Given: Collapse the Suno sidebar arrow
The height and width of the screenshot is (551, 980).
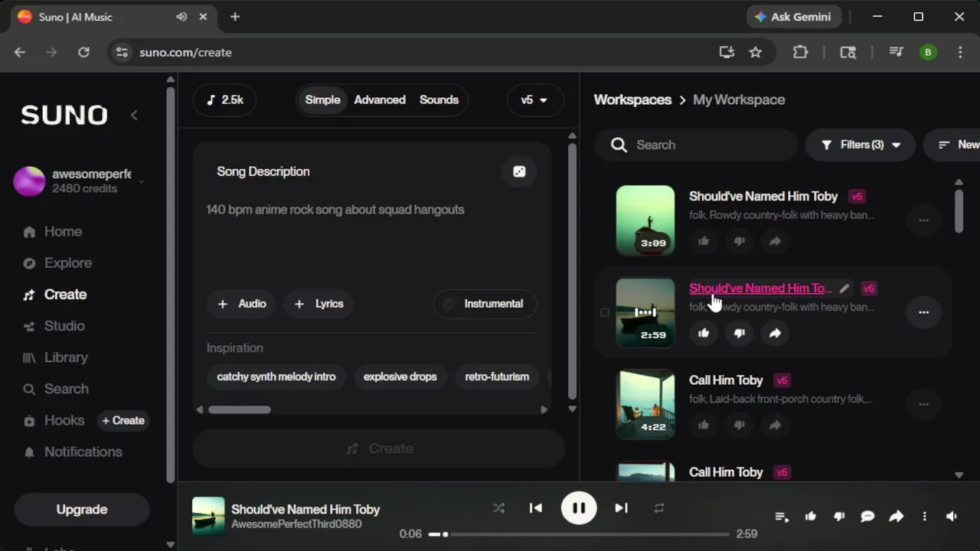Looking at the screenshot, I should coord(134,115).
